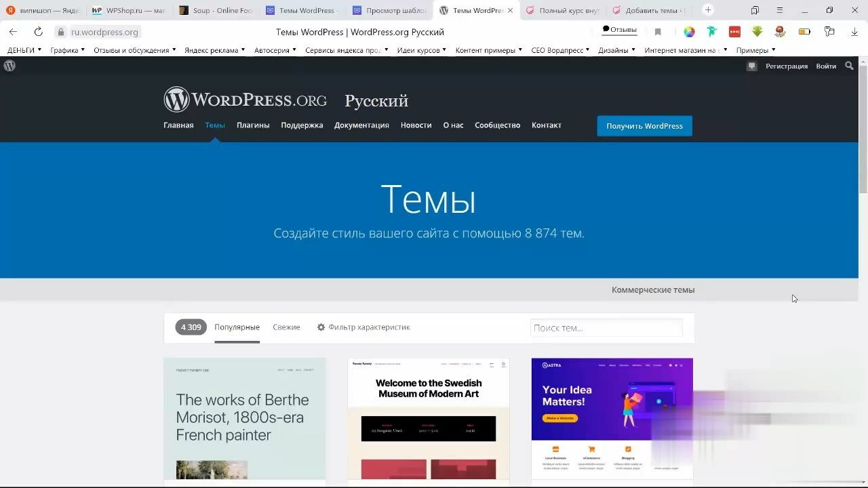The image size is (868, 488).
Task: Click the ru.wordpress.org address field
Action: pos(104,32)
